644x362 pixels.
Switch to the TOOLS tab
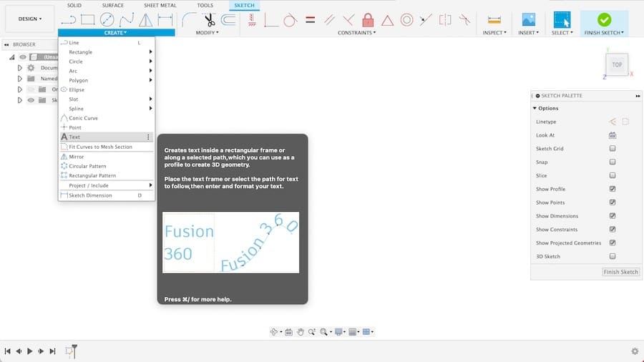[205, 5]
